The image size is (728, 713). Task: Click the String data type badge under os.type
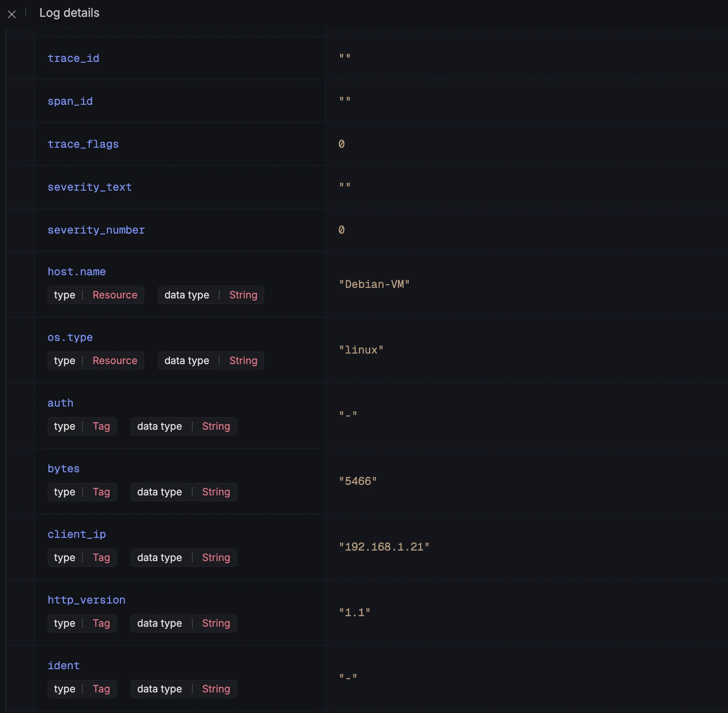(x=211, y=361)
